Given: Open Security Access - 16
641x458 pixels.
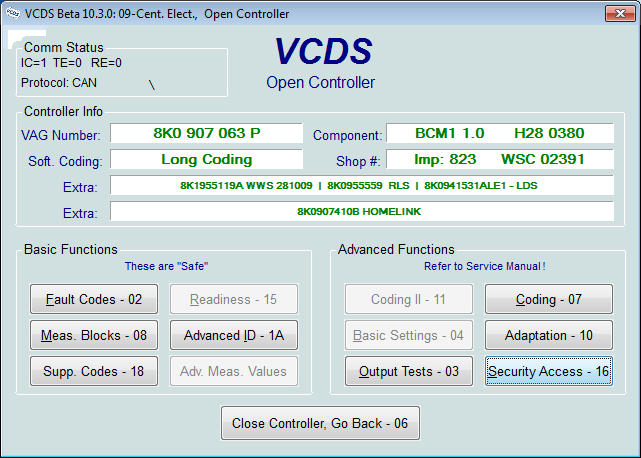Looking at the screenshot, I should point(549,371).
